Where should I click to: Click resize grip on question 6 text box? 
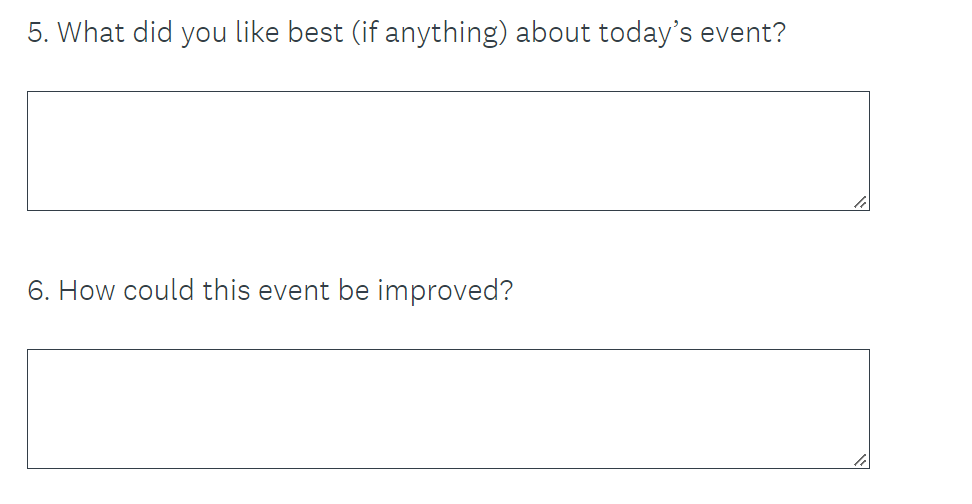(860, 460)
